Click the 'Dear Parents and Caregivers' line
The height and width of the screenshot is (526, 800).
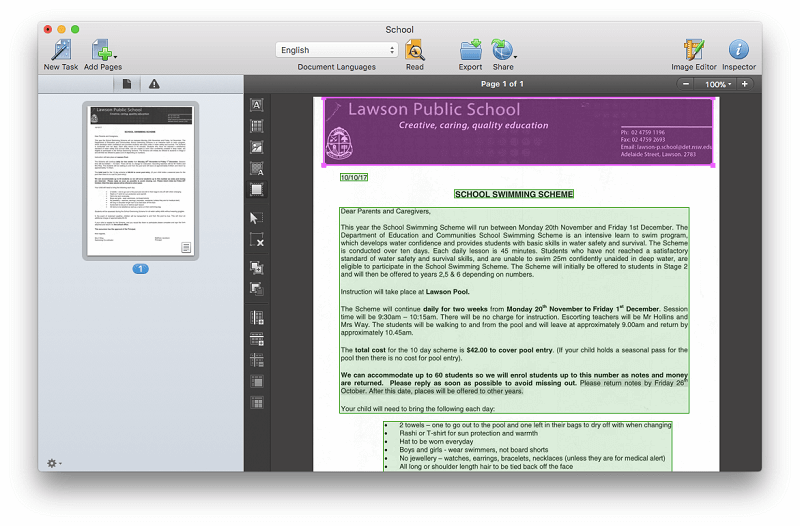point(386,211)
